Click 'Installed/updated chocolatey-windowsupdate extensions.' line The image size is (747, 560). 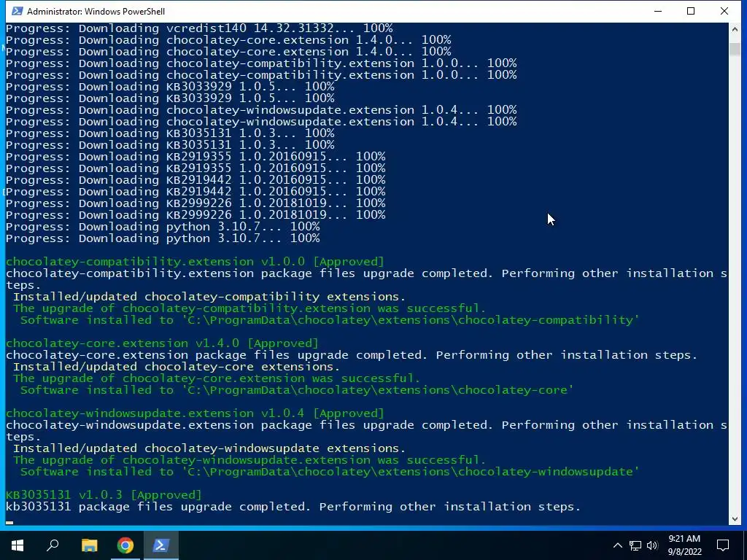209,448
